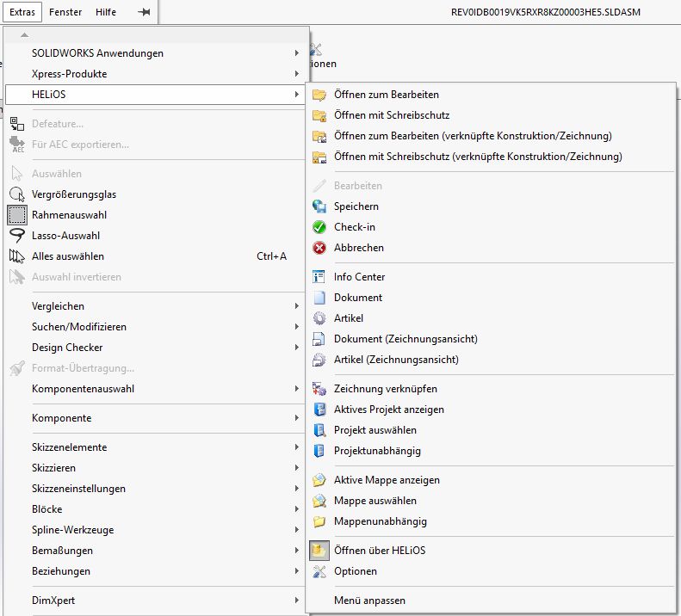Toggle Öffnen über HELiOS option
This screenshot has width=681, height=616.
click(319, 551)
